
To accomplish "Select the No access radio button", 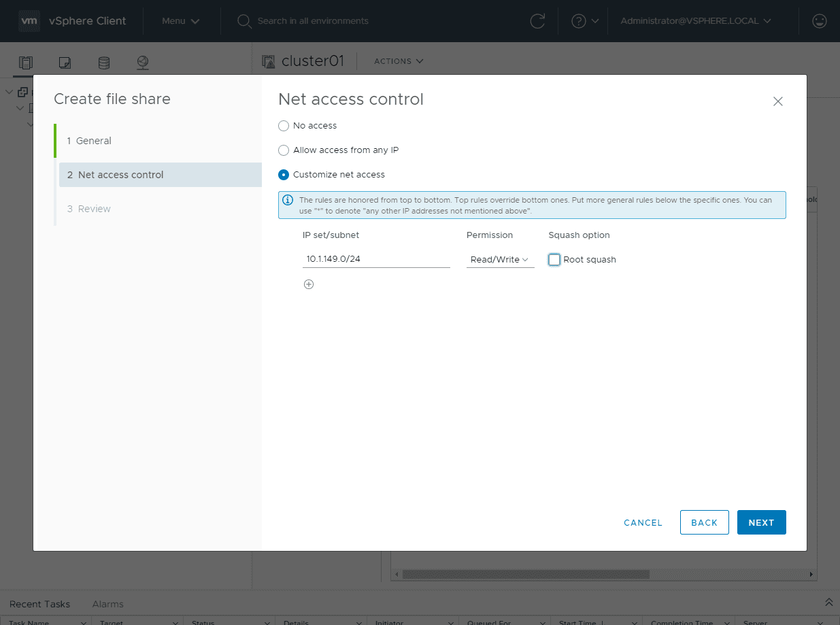I will (283, 126).
